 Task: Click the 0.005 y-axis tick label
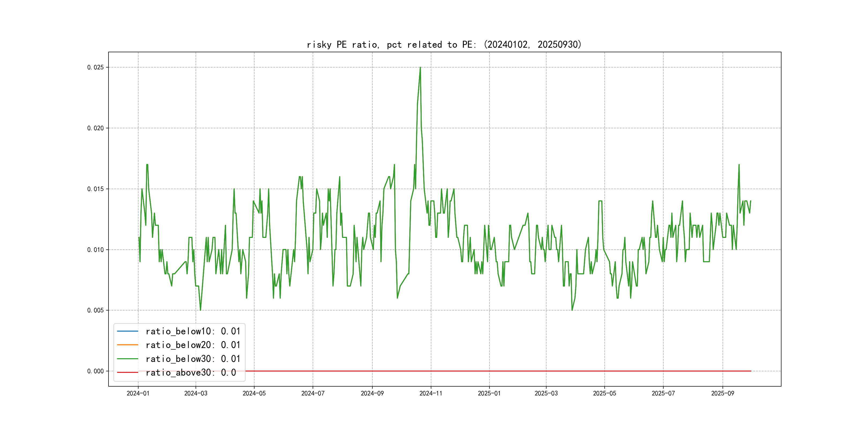(x=95, y=310)
